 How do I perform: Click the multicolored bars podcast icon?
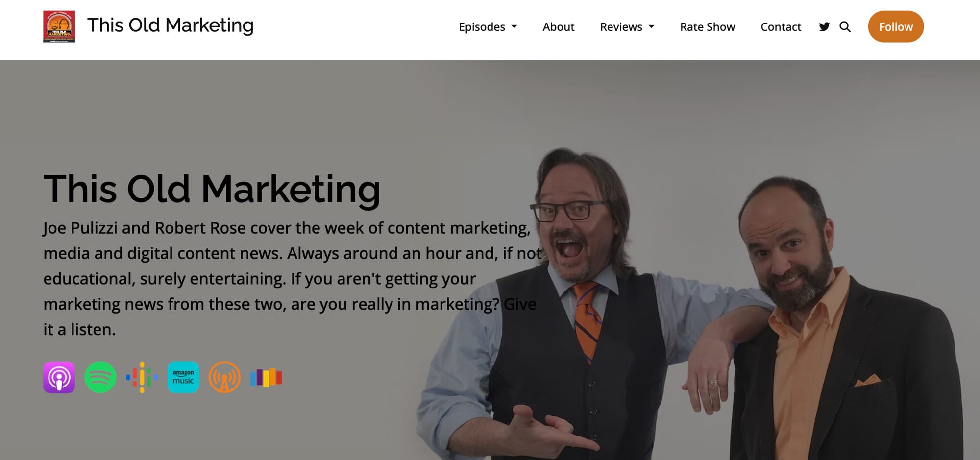(266, 378)
